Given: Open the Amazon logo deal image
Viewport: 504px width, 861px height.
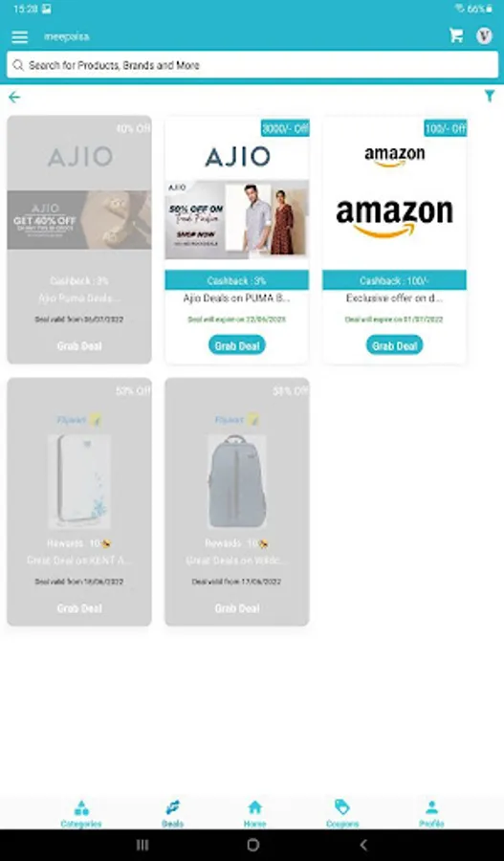Looking at the screenshot, I should coord(394,218).
